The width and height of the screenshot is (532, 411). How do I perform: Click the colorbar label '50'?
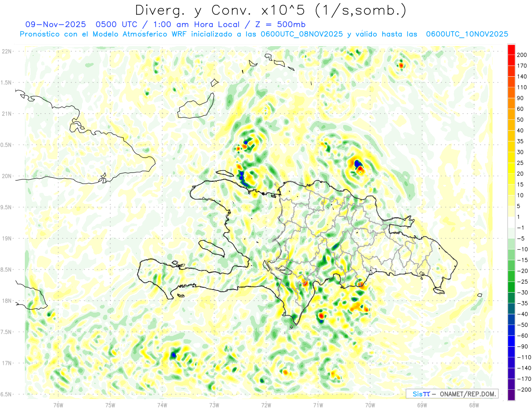(x=520, y=120)
